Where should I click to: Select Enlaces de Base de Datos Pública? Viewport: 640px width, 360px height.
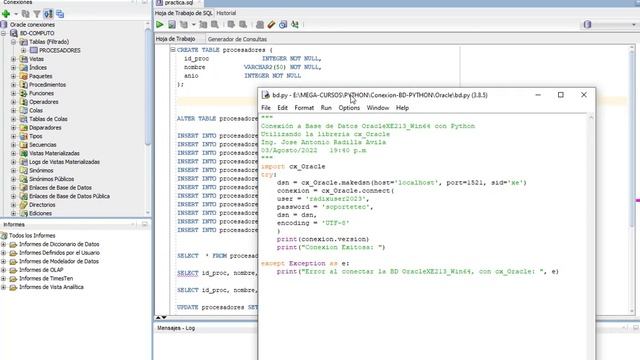pos(69,196)
